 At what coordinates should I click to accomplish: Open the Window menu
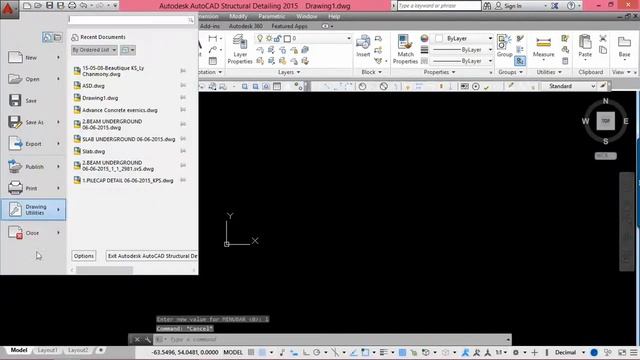click(307, 17)
